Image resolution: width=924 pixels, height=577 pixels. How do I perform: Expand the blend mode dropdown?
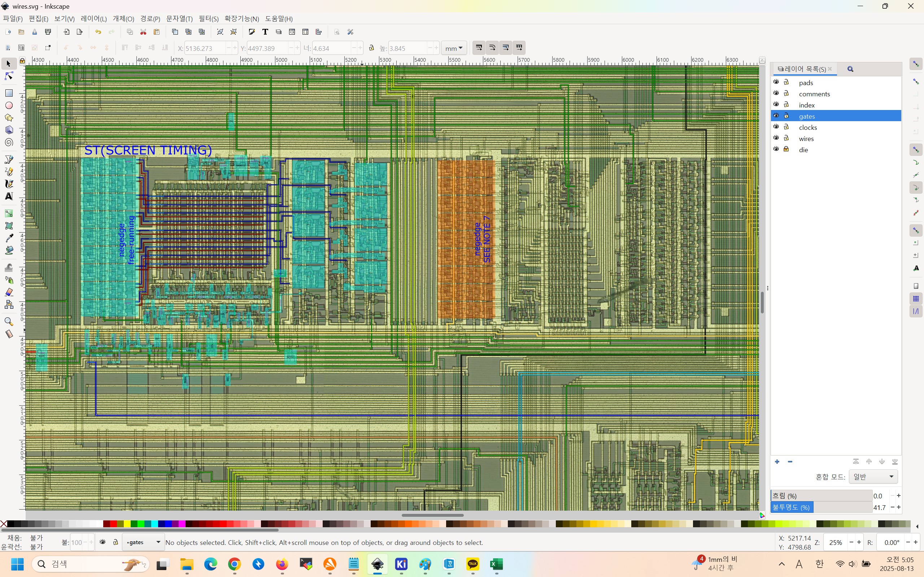coord(873,477)
